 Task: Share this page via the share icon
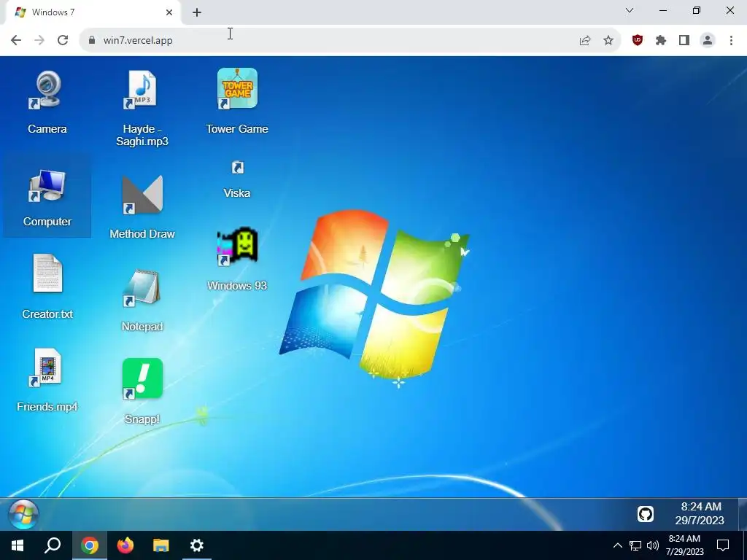584,41
